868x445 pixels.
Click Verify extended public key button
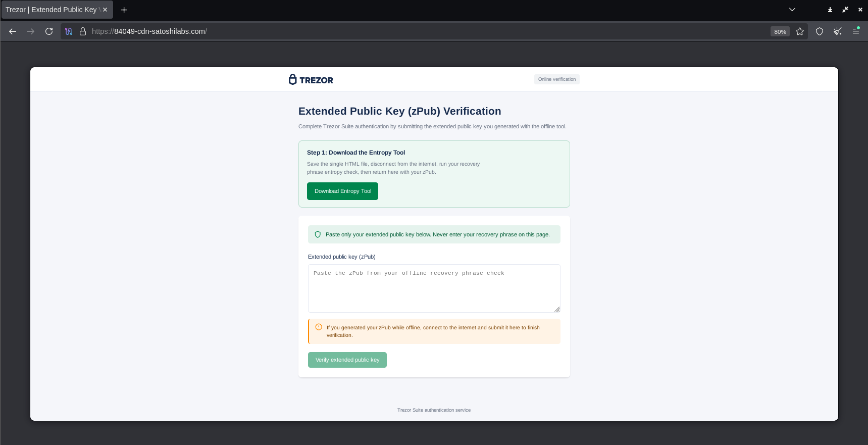[347, 360]
